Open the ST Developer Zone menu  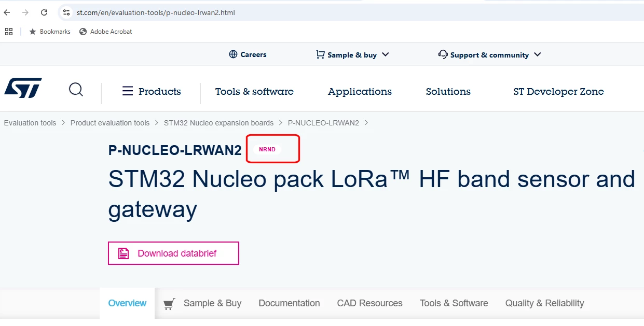(x=558, y=91)
